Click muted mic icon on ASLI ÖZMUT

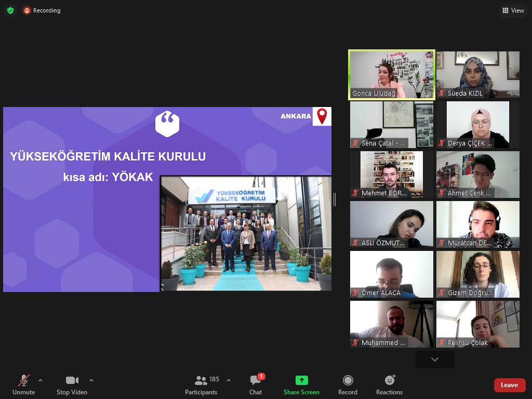355,243
